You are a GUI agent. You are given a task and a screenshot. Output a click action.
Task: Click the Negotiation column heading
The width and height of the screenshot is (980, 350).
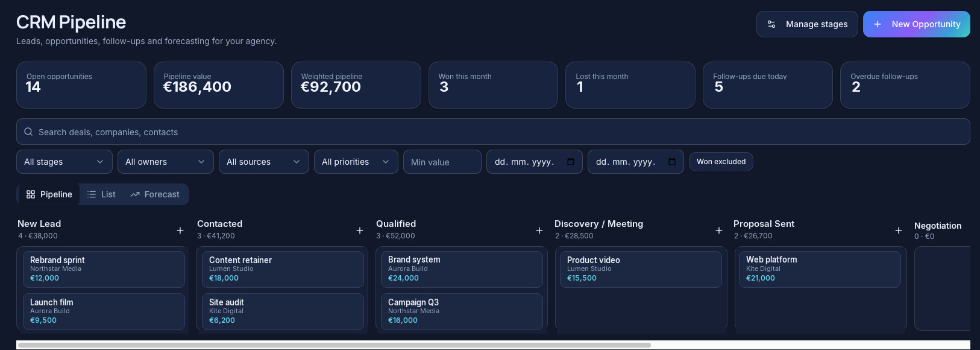938,226
